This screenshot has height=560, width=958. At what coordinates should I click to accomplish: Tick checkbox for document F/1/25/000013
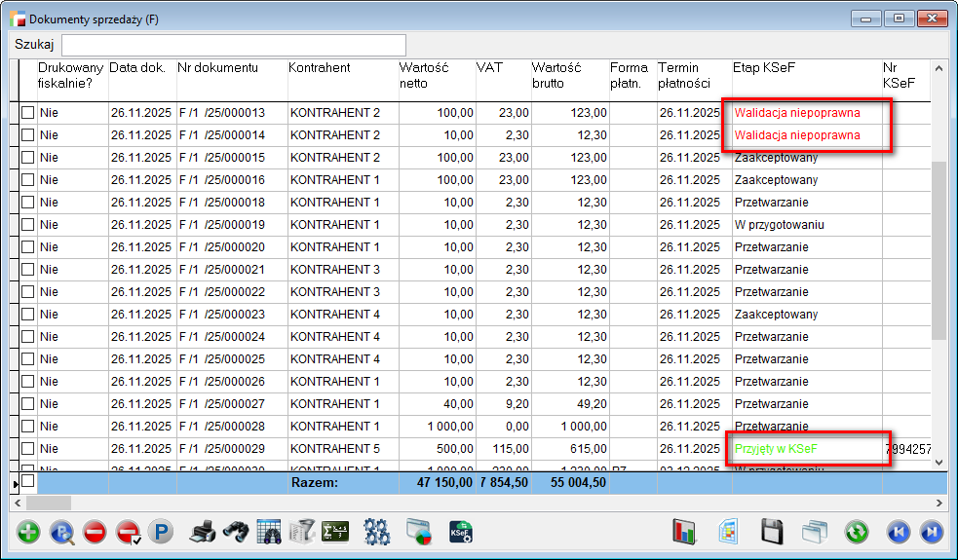point(27,113)
